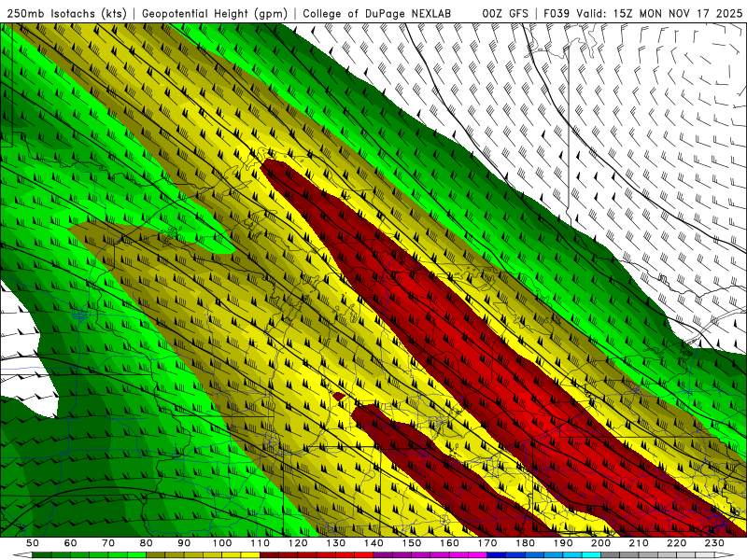Image resolution: width=747 pixels, height=560 pixels.
Task: Click the '80' label on the isotach scale
Action: (147, 543)
